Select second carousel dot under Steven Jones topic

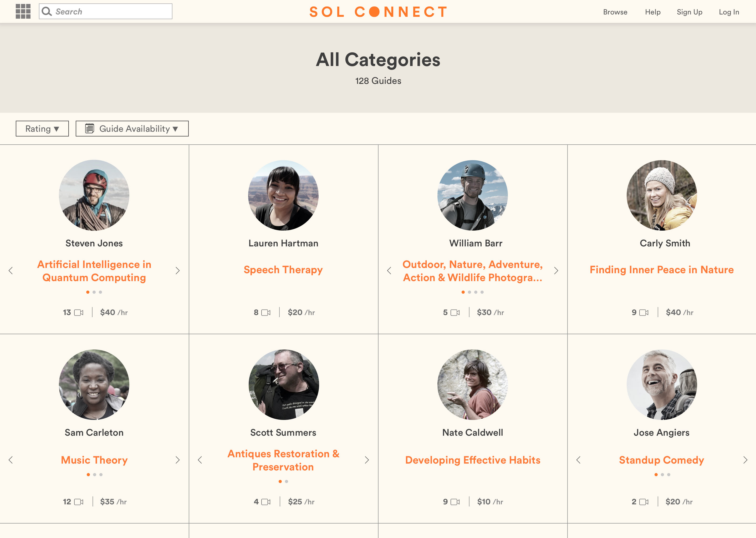tap(94, 292)
